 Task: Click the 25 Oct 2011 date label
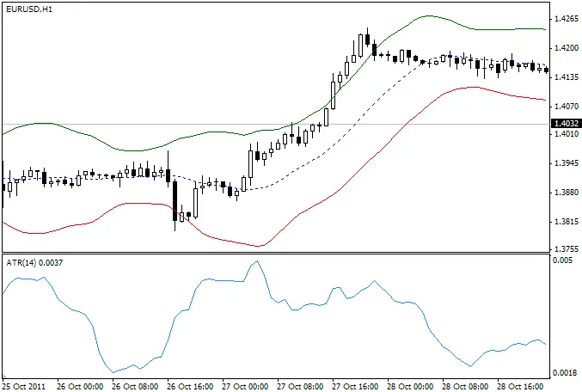26,386
